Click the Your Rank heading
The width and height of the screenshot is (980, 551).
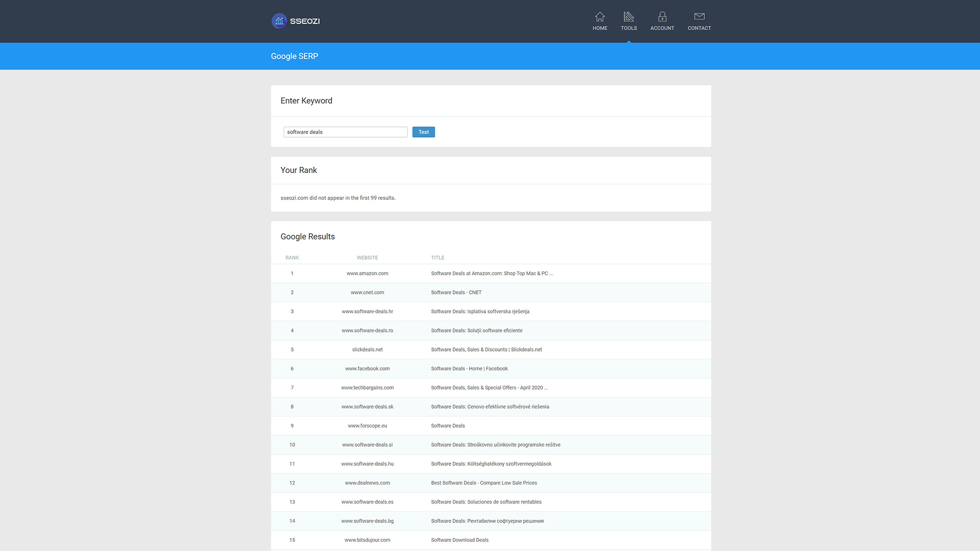click(x=299, y=170)
